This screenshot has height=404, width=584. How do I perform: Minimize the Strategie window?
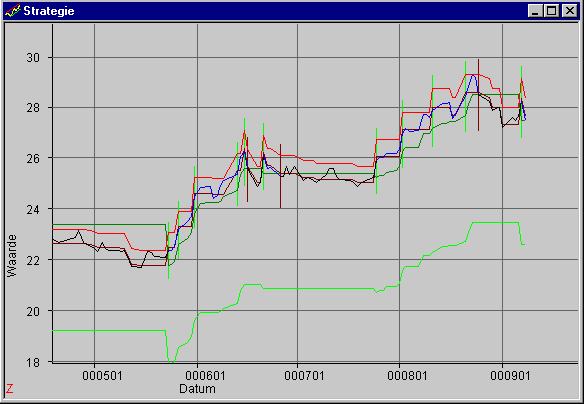536,11
